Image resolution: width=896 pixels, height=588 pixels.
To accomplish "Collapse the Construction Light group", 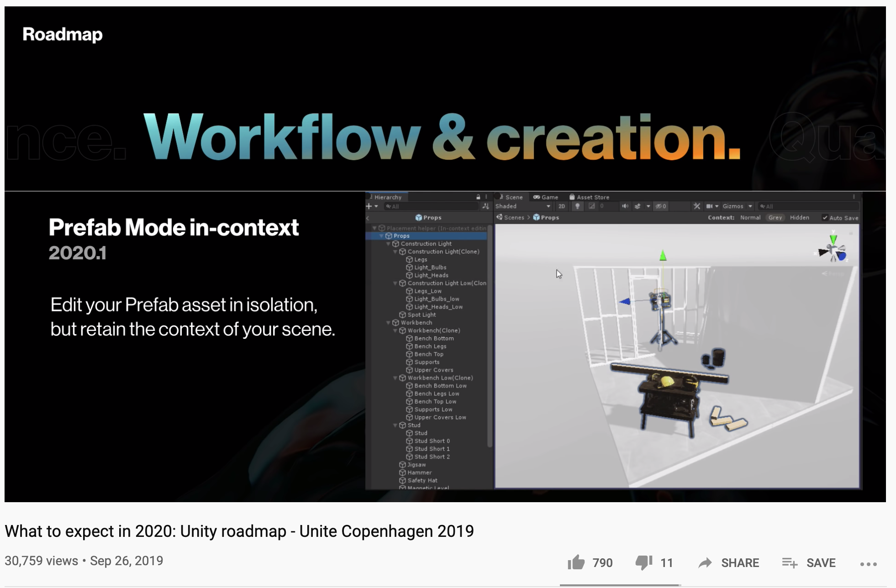I will point(389,244).
